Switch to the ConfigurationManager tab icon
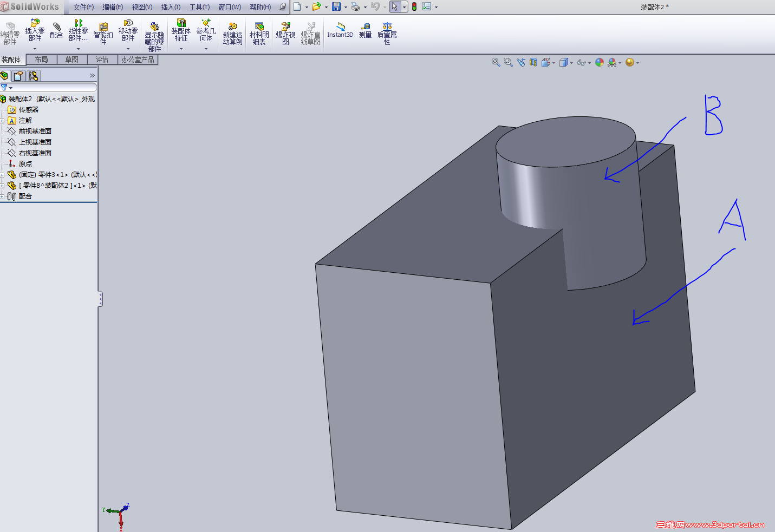 tap(34, 76)
